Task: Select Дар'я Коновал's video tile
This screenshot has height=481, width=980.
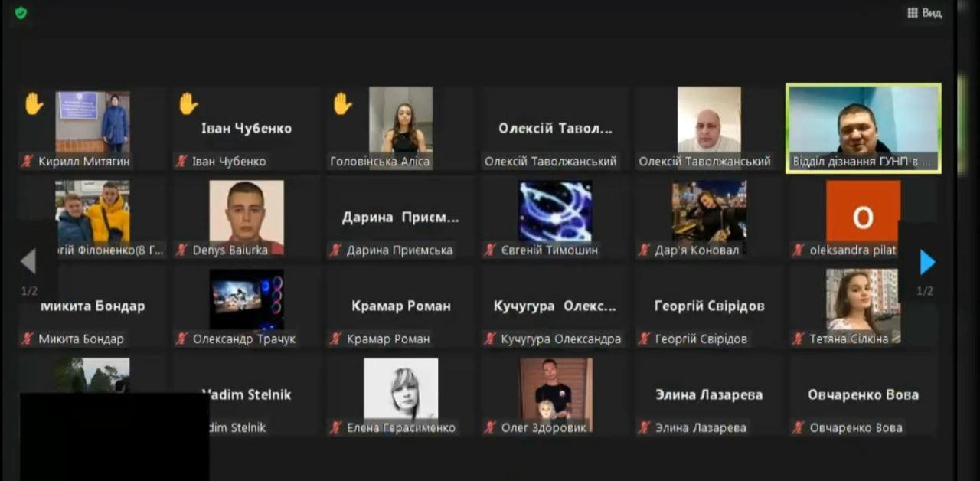Action: (709, 217)
